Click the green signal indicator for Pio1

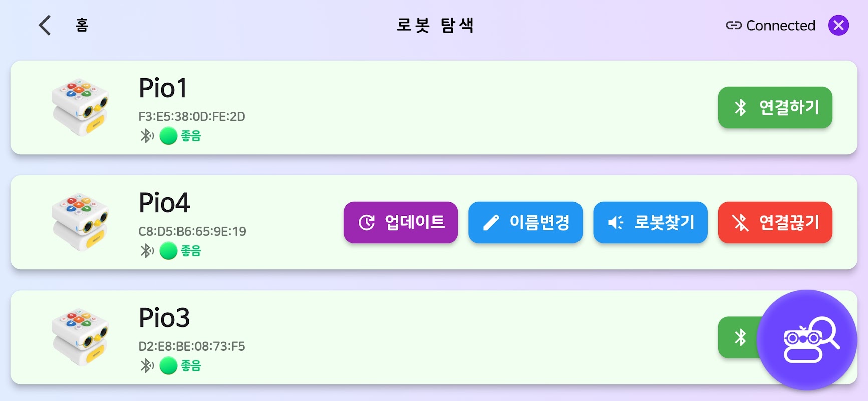(168, 136)
